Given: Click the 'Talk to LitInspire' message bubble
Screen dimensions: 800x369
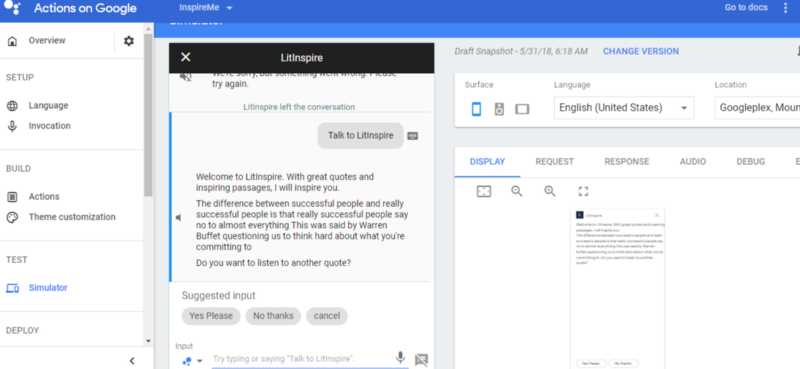Looking at the screenshot, I should coord(361,136).
